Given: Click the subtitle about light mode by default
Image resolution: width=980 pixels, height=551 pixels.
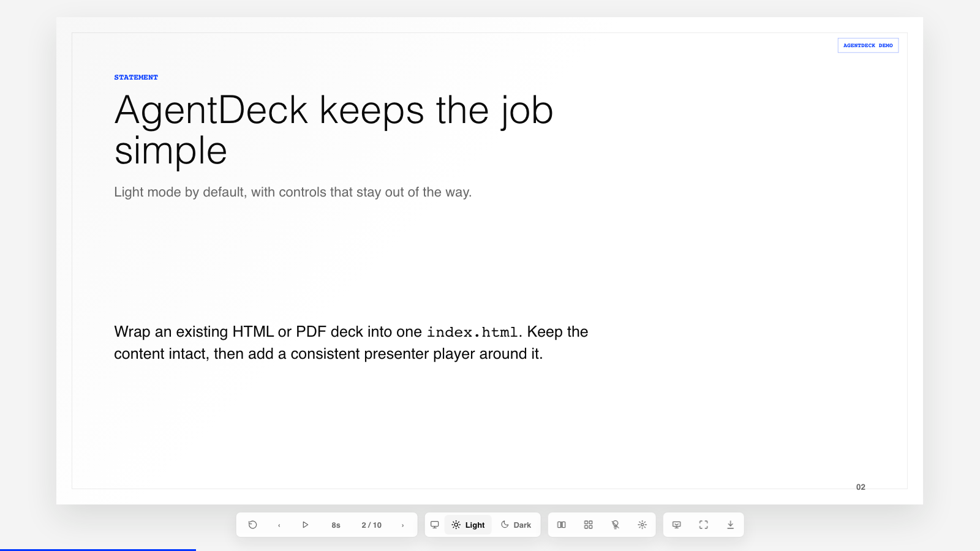Looking at the screenshot, I should click(293, 192).
